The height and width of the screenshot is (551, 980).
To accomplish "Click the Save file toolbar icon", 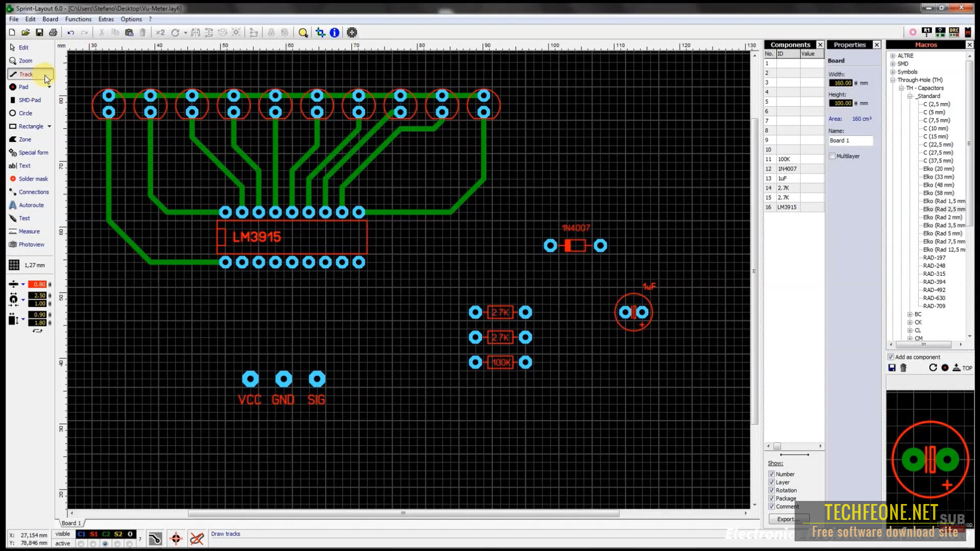I will click(x=39, y=33).
